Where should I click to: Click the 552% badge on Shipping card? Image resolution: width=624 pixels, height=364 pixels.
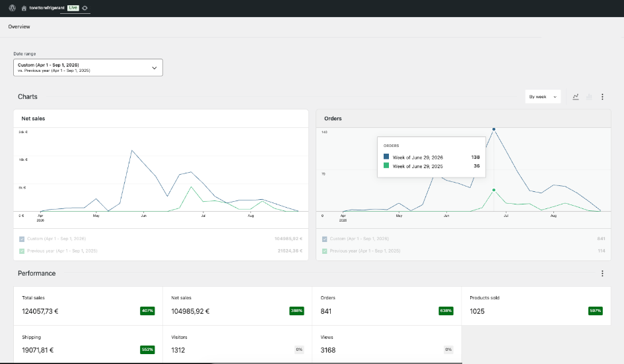pos(147,349)
